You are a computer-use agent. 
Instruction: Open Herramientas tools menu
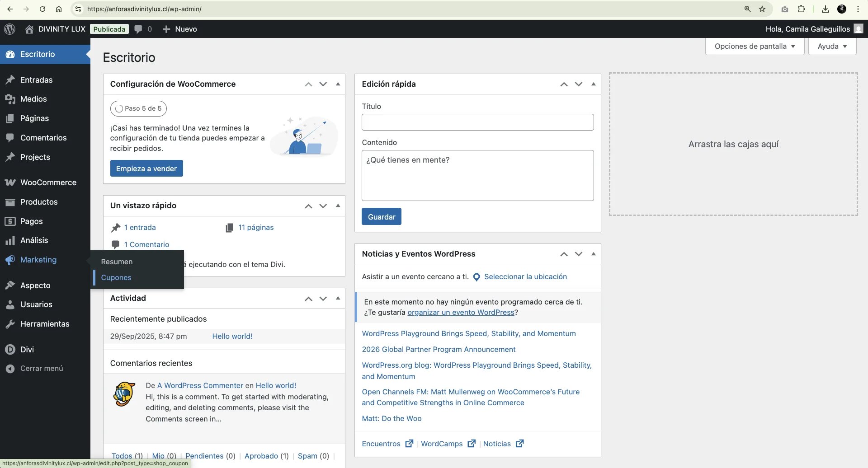(x=45, y=324)
